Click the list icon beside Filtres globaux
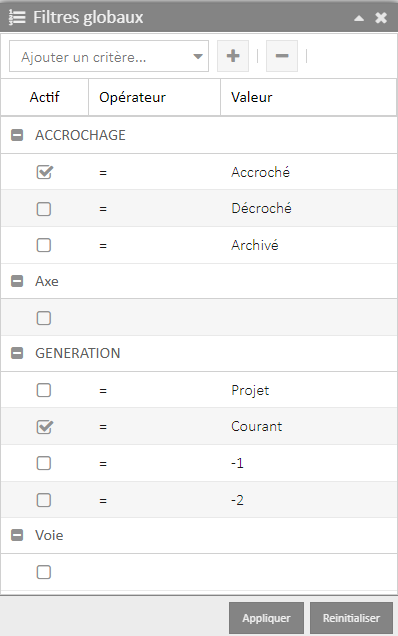This screenshot has width=398, height=636. [x=17, y=17]
